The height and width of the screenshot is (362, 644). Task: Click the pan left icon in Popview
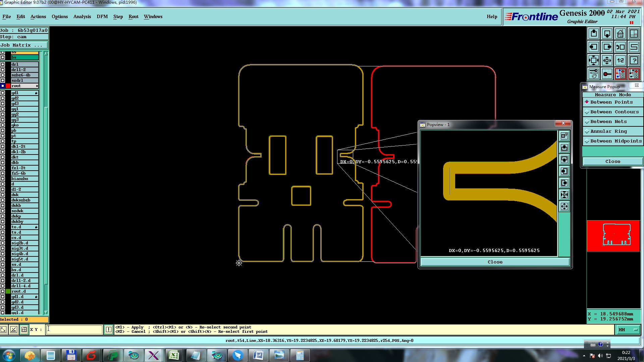[x=565, y=171]
